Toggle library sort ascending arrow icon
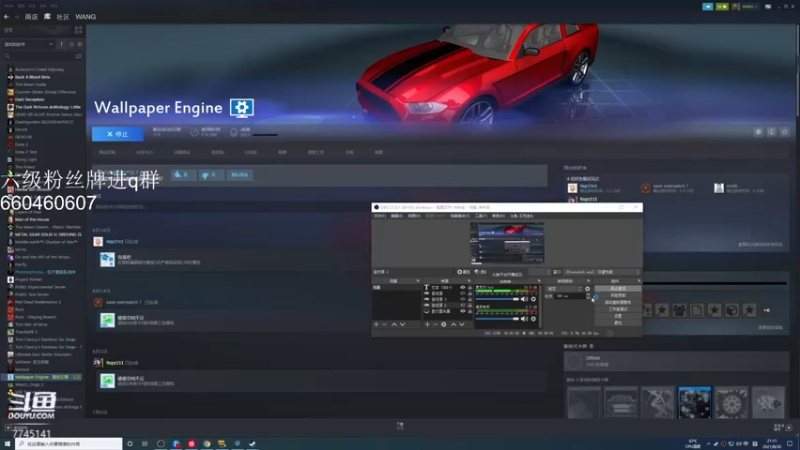Screen dimensions: 800x450 pos(62,44)
